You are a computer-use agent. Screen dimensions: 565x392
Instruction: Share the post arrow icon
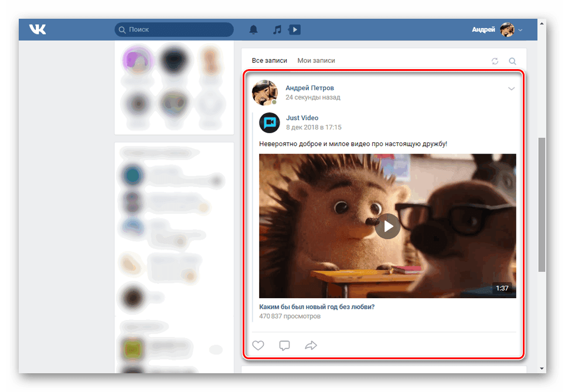(x=311, y=345)
